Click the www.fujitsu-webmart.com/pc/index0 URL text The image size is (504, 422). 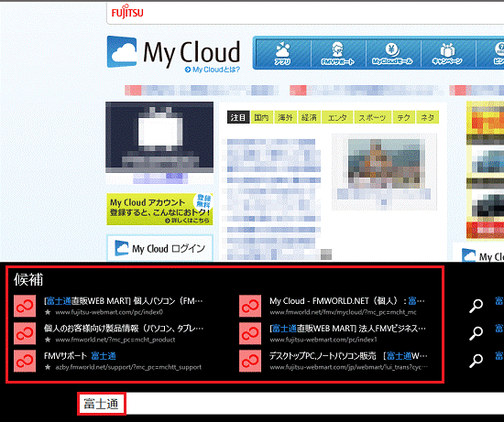click(109, 312)
